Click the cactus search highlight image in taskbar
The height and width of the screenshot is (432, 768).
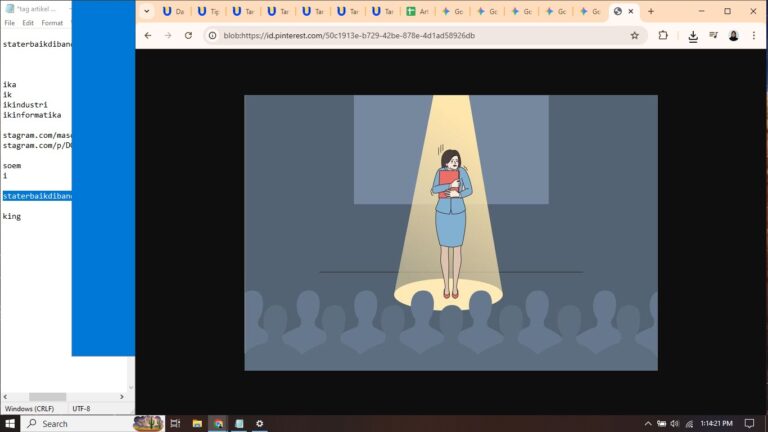click(148, 423)
